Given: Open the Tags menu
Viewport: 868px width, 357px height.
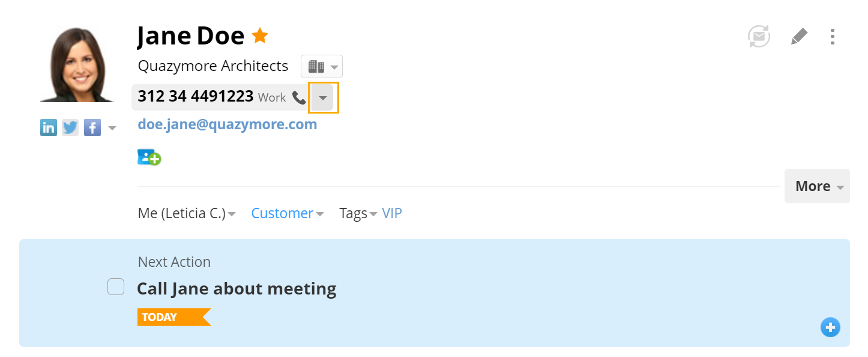Looking at the screenshot, I should click(x=358, y=213).
